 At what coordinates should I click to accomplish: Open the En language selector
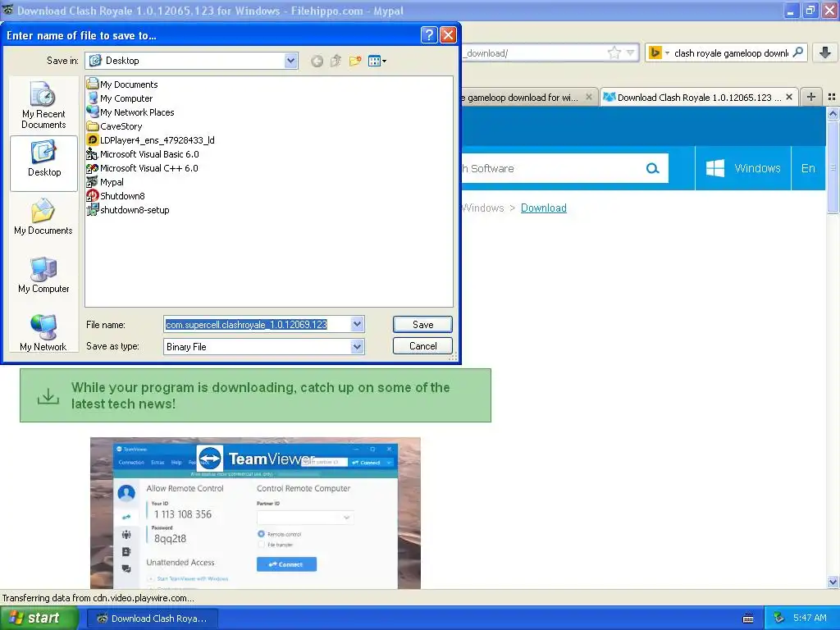coord(808,168)
